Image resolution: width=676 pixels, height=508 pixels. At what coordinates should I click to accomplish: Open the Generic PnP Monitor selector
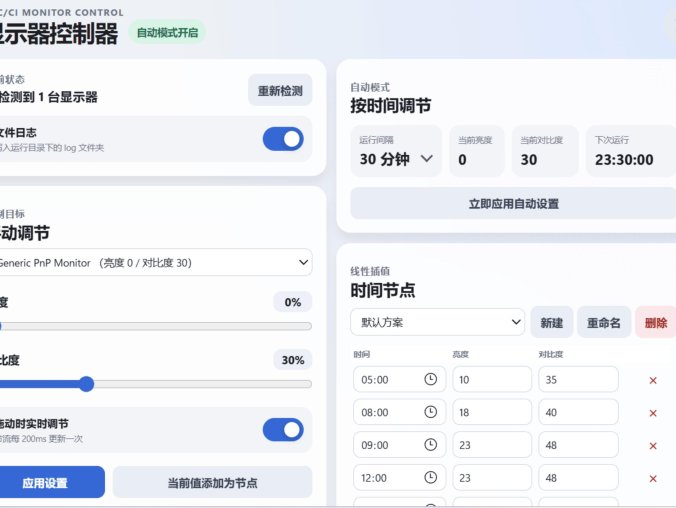click(x=155, y=262)
